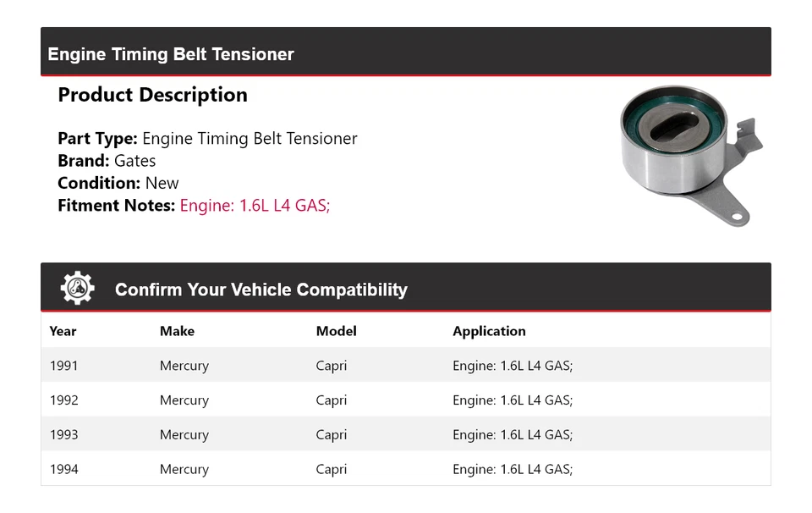Click the gear compatibility icon

click(77, 289)
